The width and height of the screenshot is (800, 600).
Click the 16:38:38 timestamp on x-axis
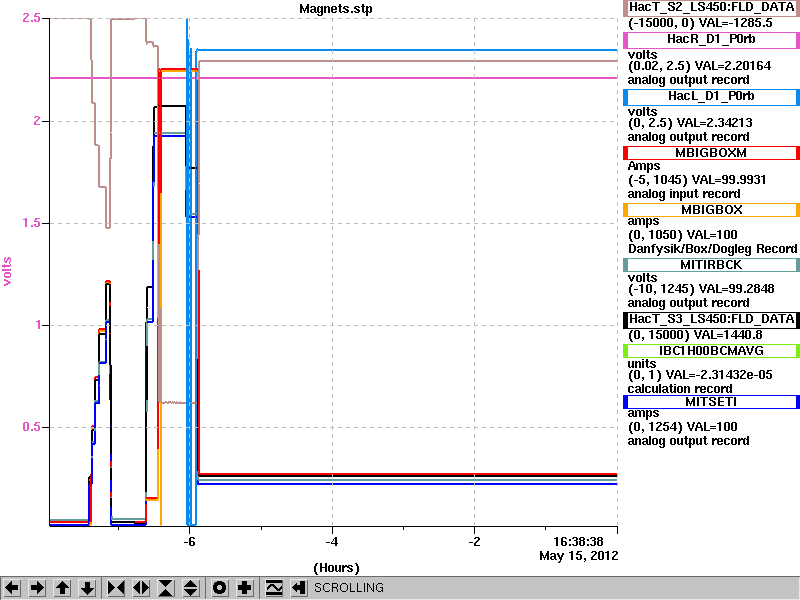tap(579, 542)
